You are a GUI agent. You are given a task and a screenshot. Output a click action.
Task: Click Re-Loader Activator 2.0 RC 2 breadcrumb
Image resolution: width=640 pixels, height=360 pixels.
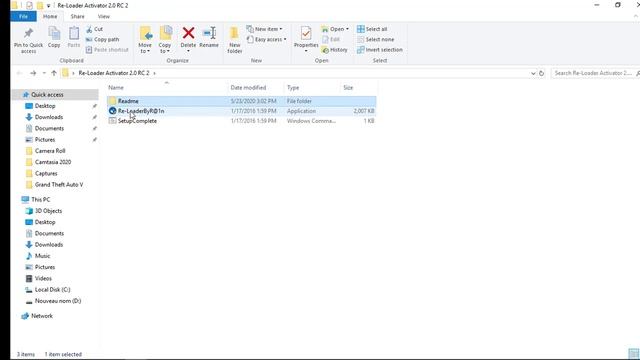(x=114, y=73)
